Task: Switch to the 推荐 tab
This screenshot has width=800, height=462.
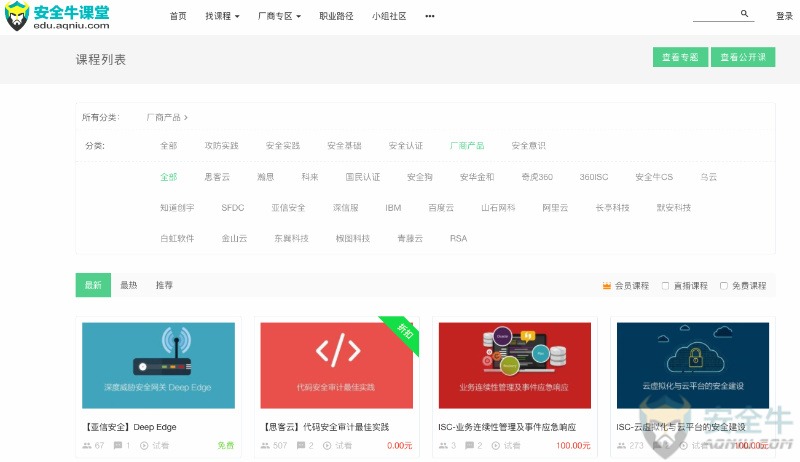Action: [x=164, y=285]
